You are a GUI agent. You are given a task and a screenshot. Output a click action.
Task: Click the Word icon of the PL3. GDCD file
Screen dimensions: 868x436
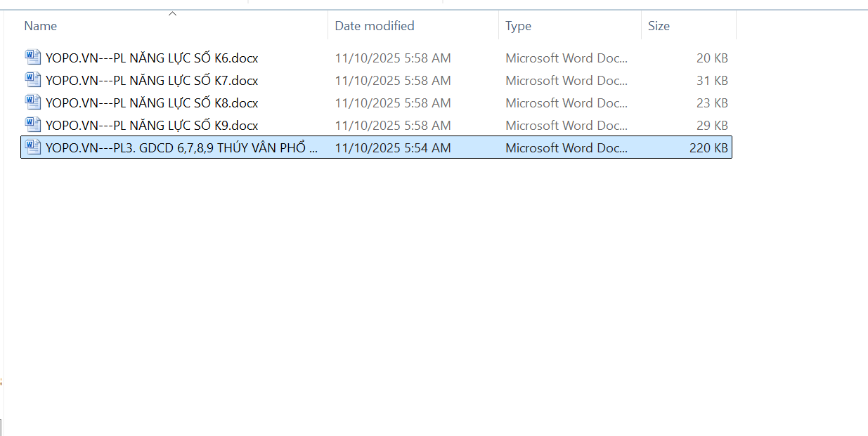click(33, 147)
